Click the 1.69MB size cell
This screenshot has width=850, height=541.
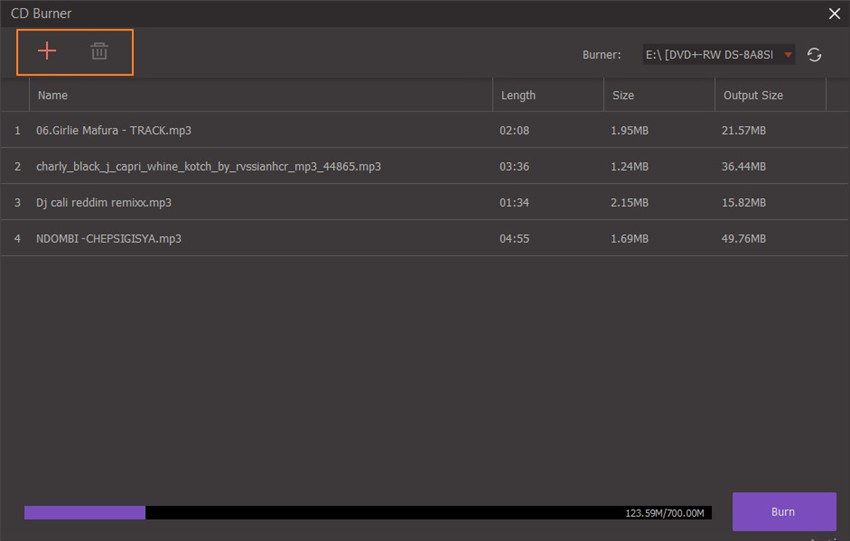(x=629, y=239)
